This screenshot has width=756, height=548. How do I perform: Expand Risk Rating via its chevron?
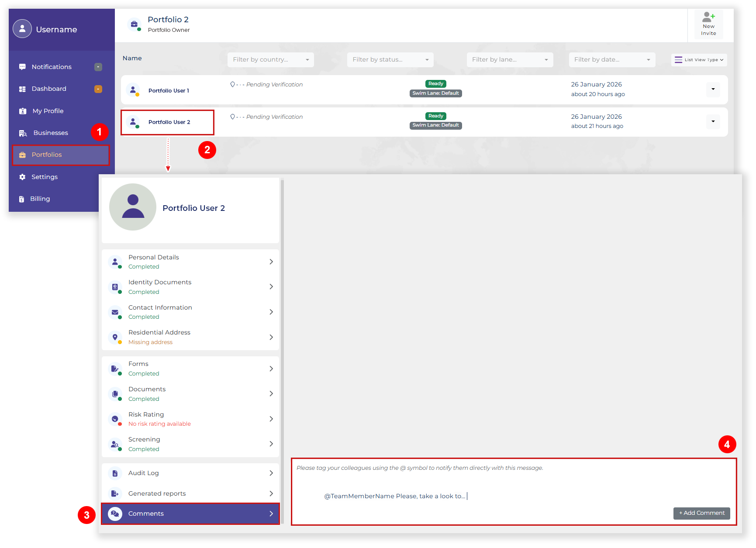point(271,419)
